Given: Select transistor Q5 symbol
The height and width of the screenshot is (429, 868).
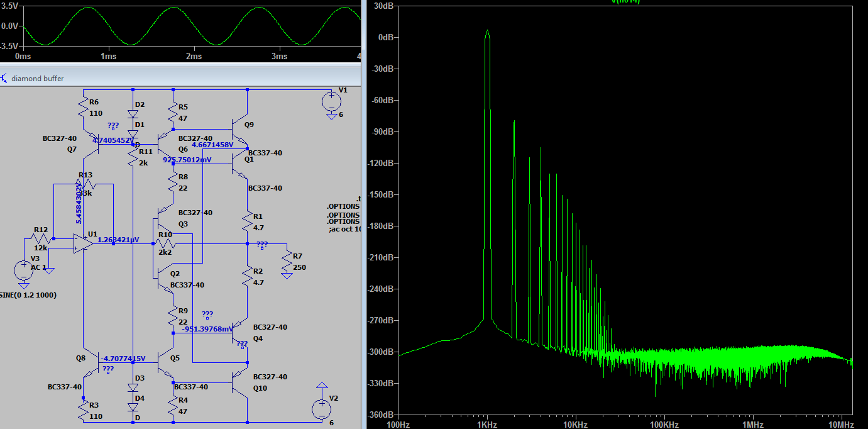Looking at the screenshot, I should click(165, 361).
